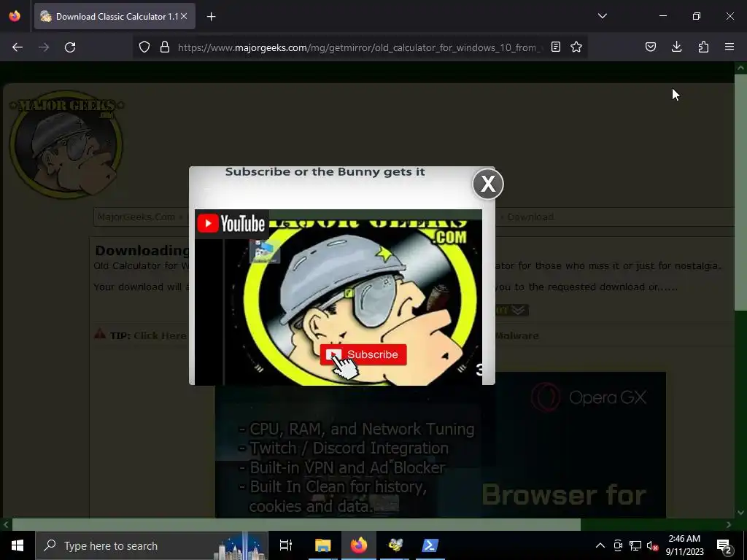The image size is (747, 560).
Task: Open Task View on the taskbar
Action: (x=286, y=545)
